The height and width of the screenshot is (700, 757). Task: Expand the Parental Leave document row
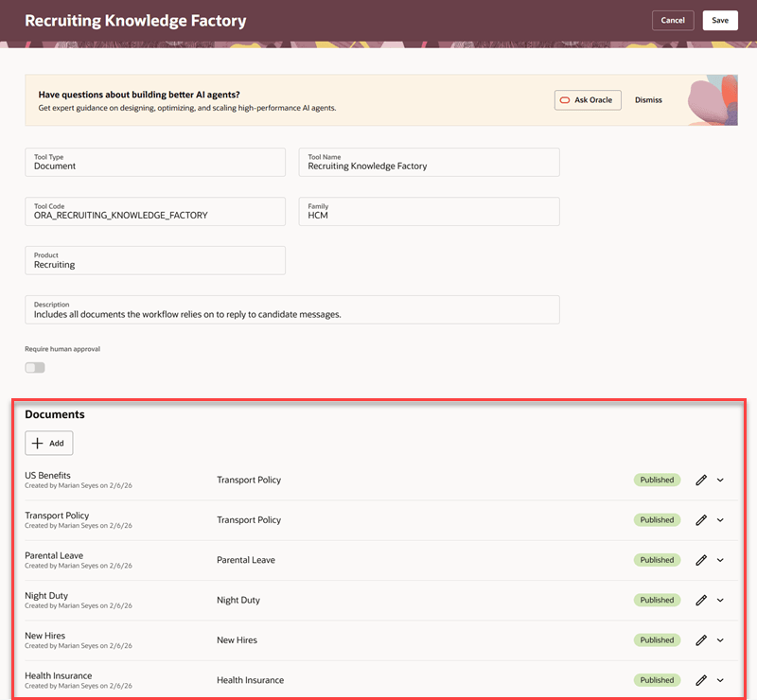(x=720, y=559)
